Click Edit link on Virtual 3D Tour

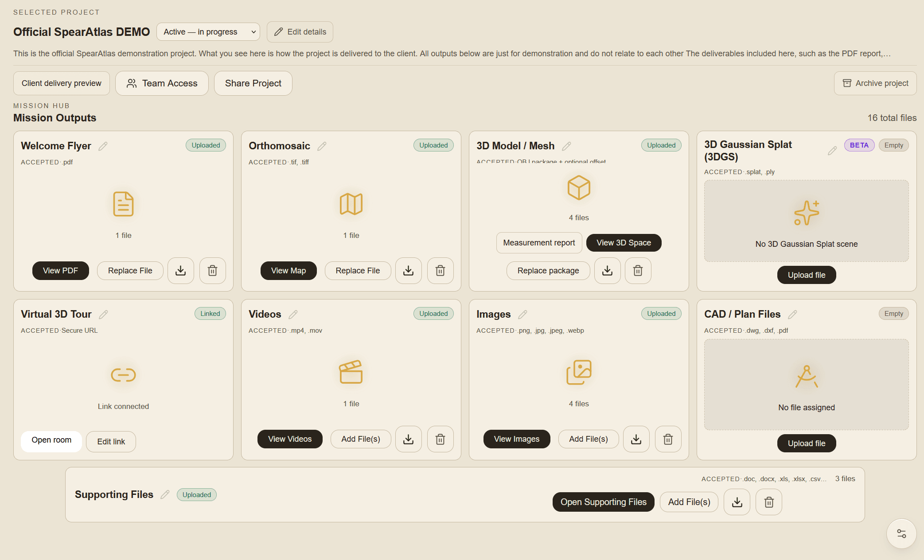pyautogui.click(x=111, y=442)
